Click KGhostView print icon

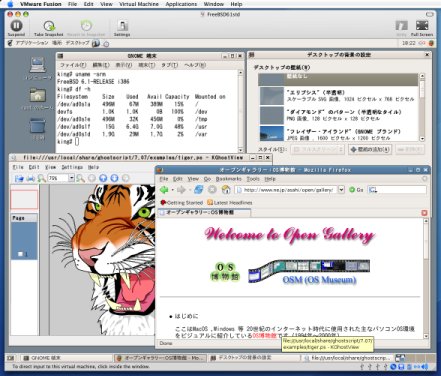(x=31, y=178)
